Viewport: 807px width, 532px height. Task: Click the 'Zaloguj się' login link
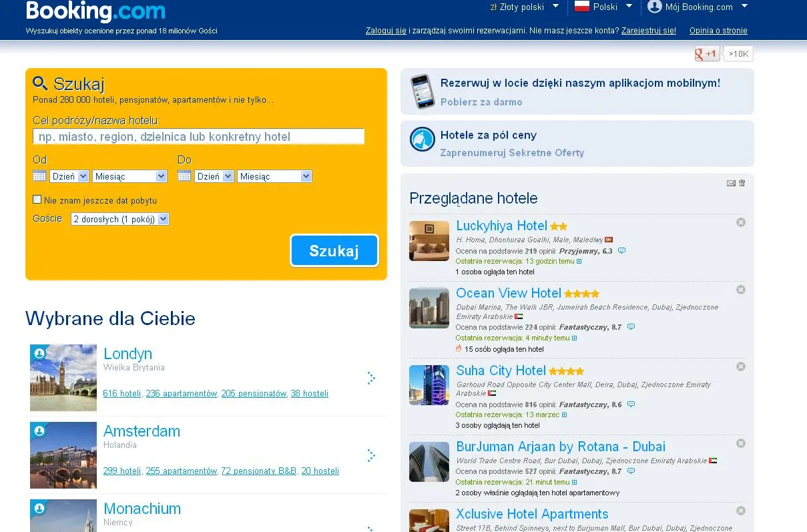coord(386,31)
